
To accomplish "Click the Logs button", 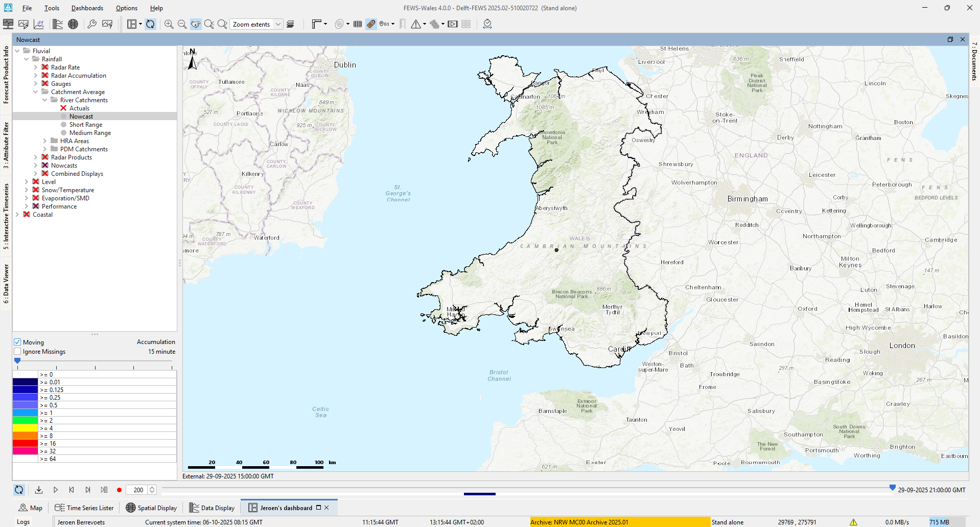I will [x=23, y=522].
